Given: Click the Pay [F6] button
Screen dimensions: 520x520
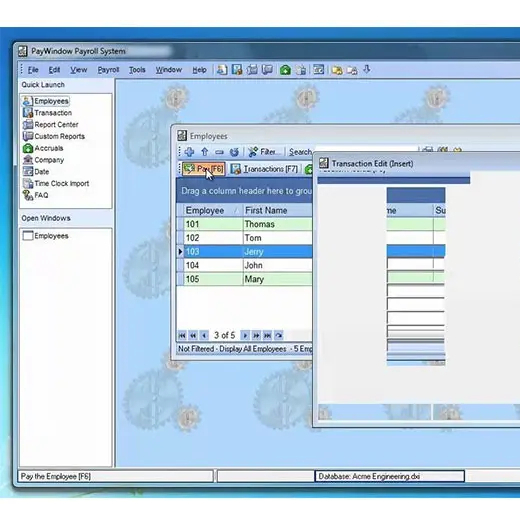Looking at the screenshot, I should point(204,169).
